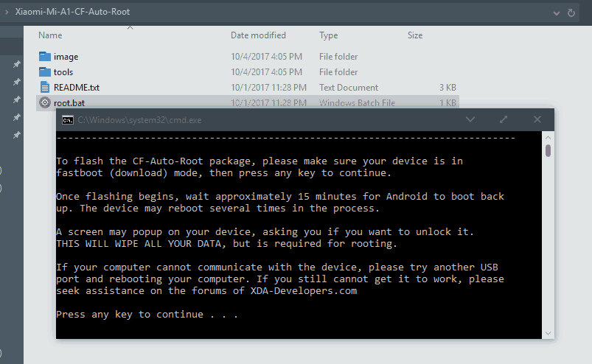Refresh the folder with the address bar icon
The height and width of the screenshot is (364, 592).
click(571, 13)
